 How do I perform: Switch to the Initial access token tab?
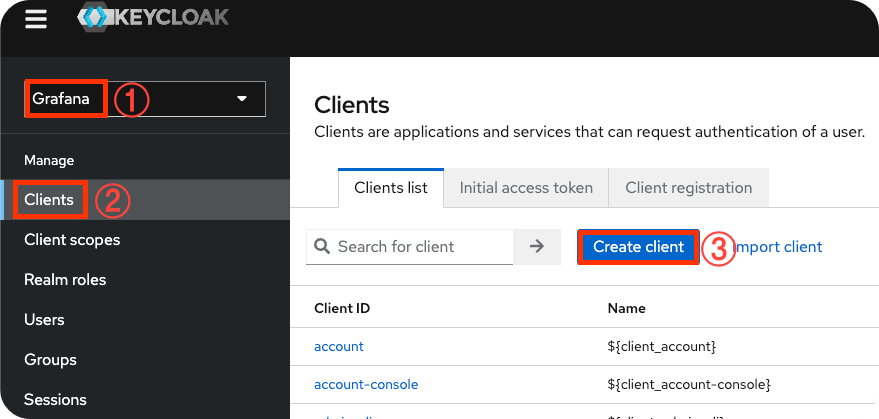point(526,187)
